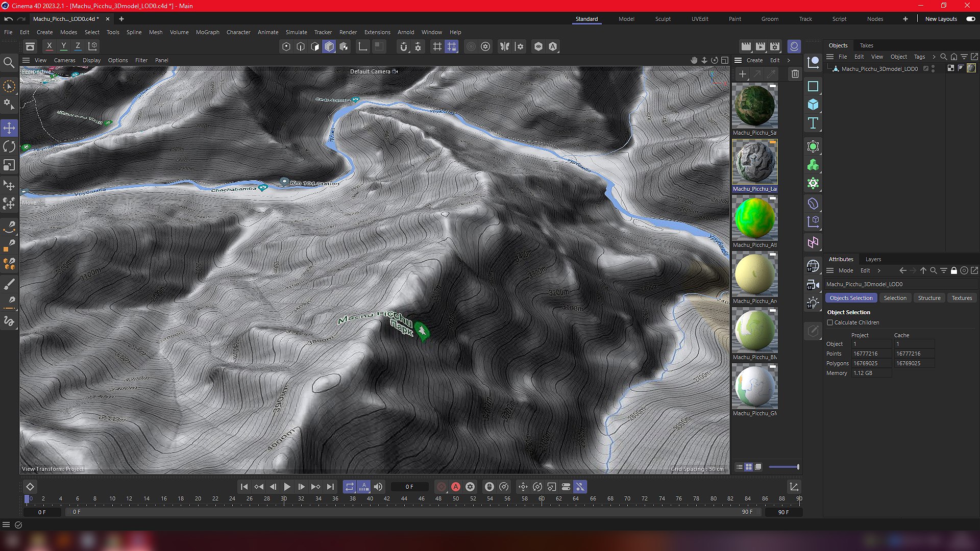Viewport: 980px width, 551px height.
Task: Toggle sound playback speaker icon
Action: point(378,487)
